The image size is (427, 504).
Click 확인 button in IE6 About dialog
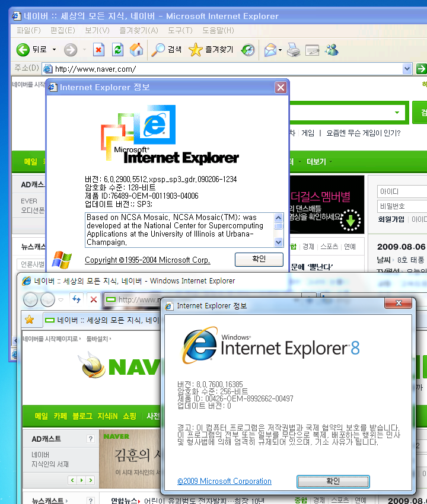click(259, 259)
